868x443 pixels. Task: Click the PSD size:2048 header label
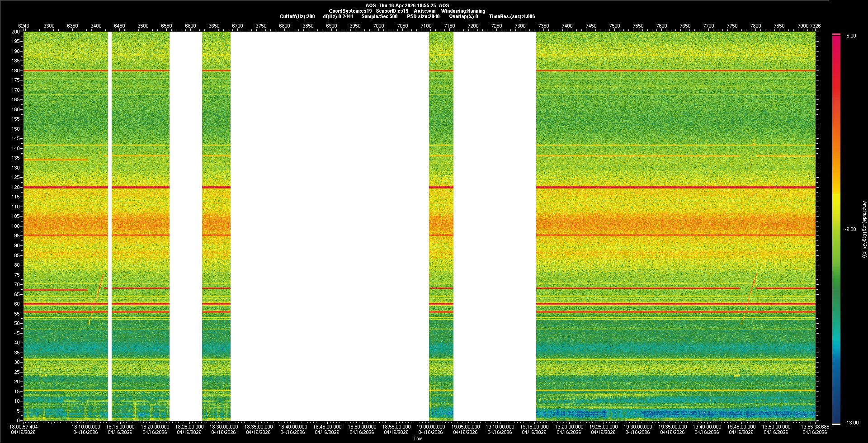pos(423,17)
